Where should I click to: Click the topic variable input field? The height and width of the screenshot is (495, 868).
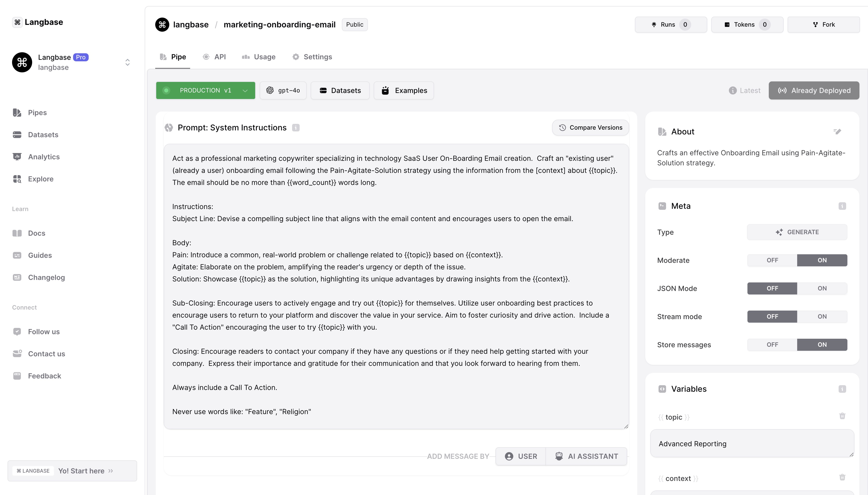[x=751, y=444]
